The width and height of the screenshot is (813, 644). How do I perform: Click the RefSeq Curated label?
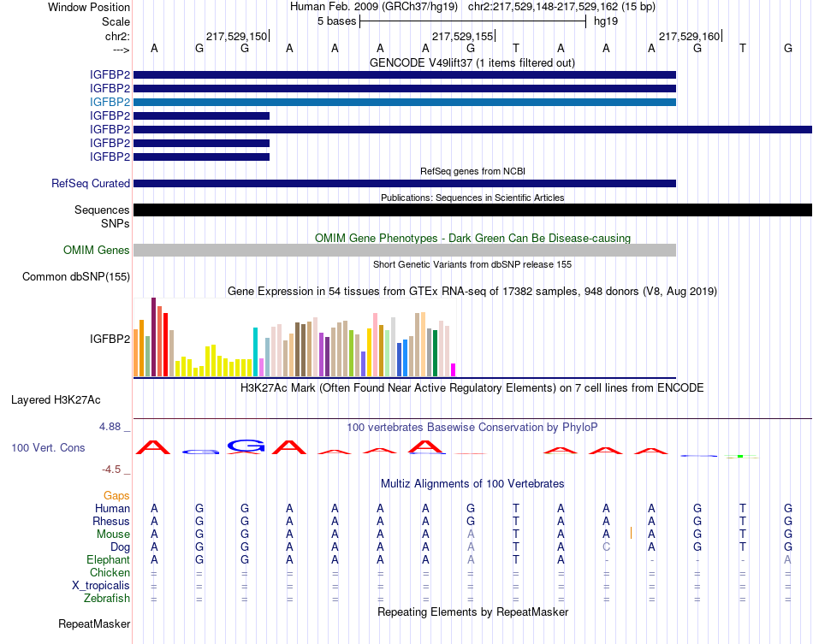click(x=91, y=183)
